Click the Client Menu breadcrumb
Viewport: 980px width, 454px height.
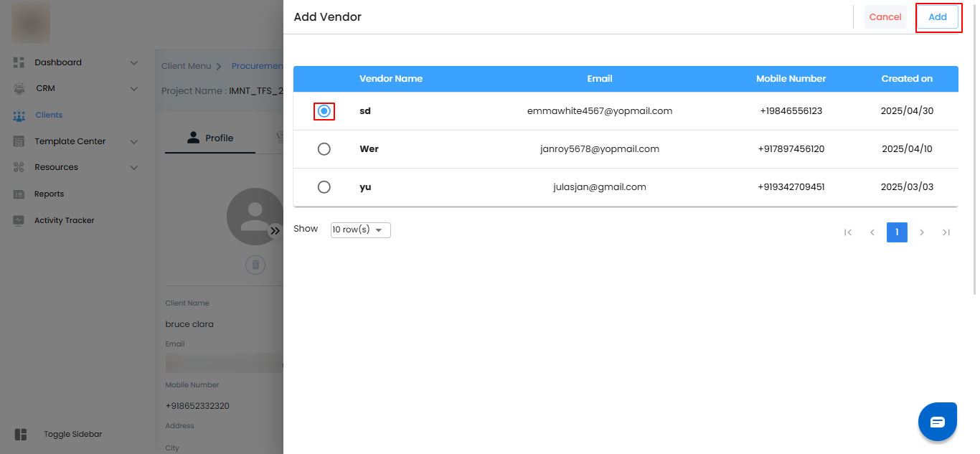coord(186,66)
